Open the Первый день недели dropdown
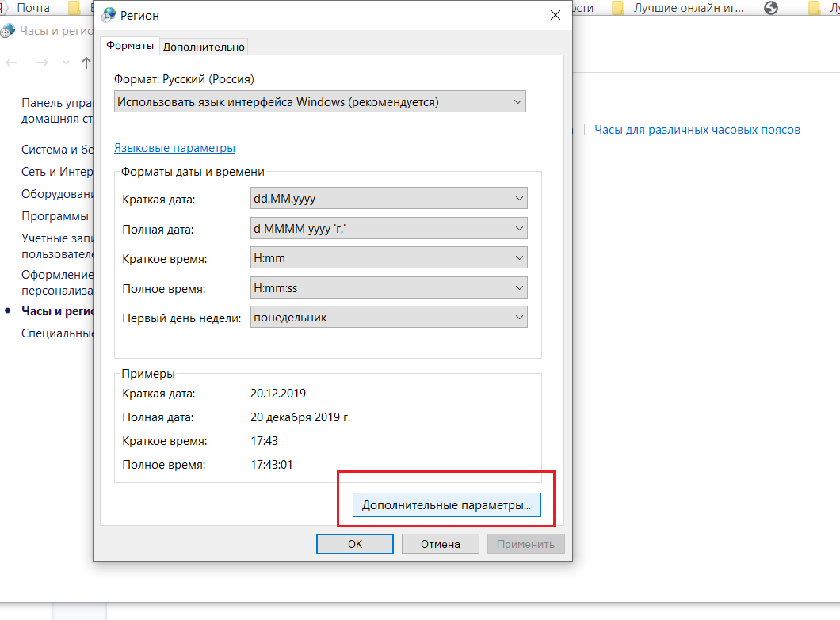840x620 pixels. click(388, 318)
